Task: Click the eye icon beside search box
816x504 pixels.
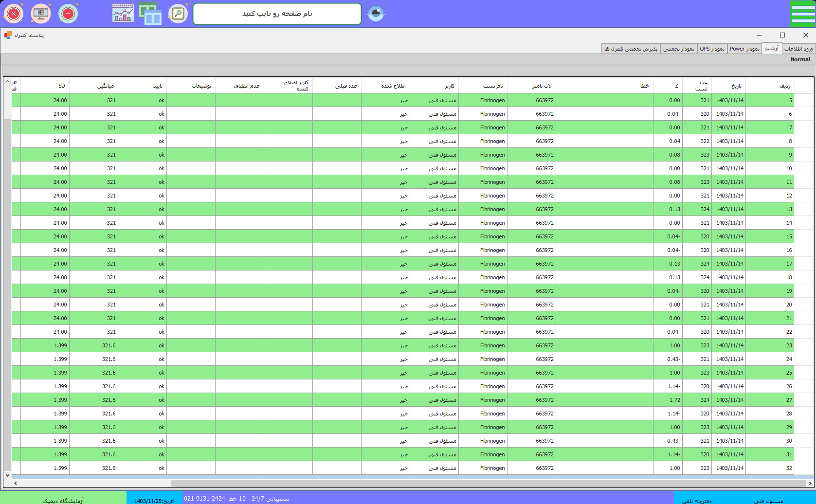Action: [376, 14]
